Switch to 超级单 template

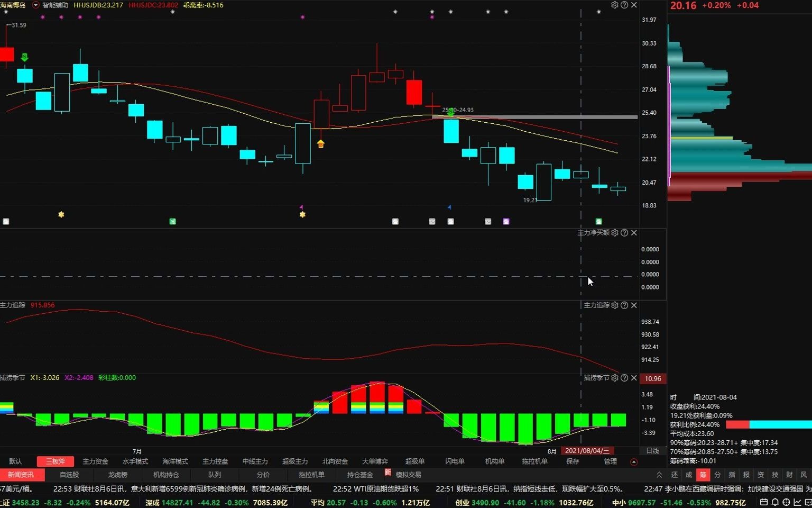[415, 462]
